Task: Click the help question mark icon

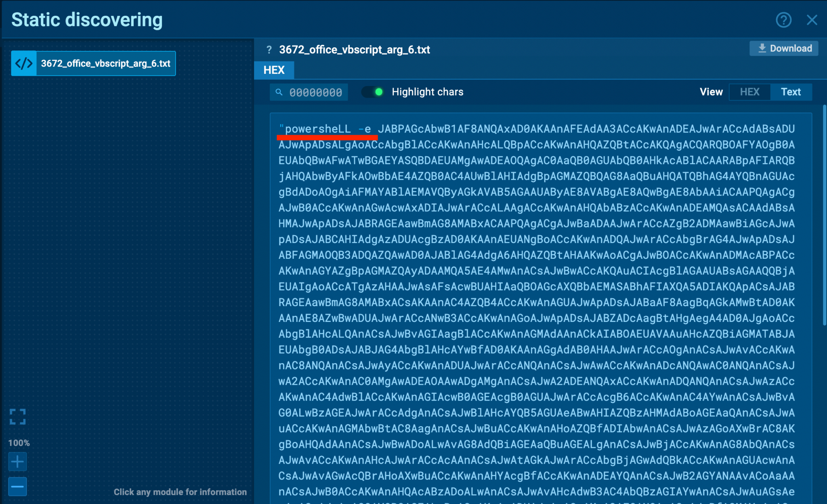Action: pos(783,20)
